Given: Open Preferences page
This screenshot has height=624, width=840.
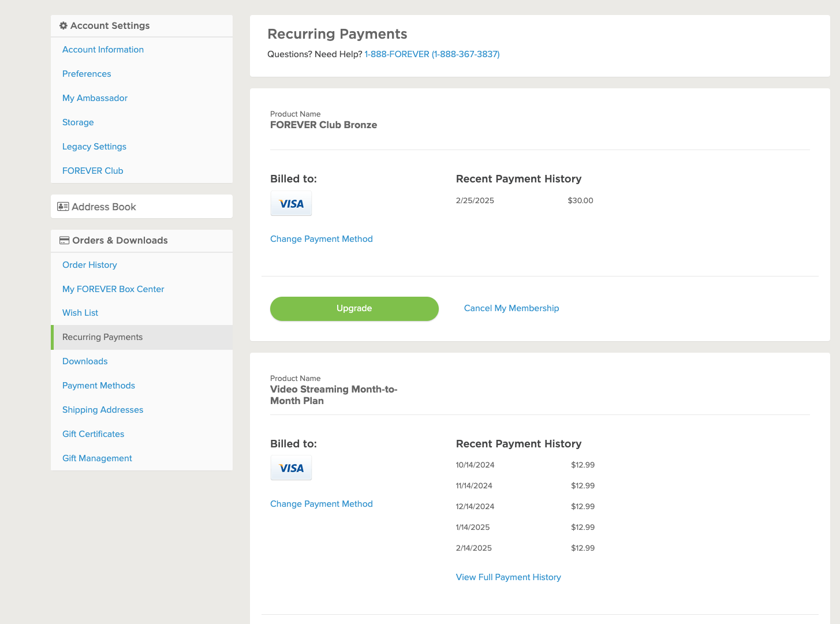Looking at the screenshot, I should 87,74.
